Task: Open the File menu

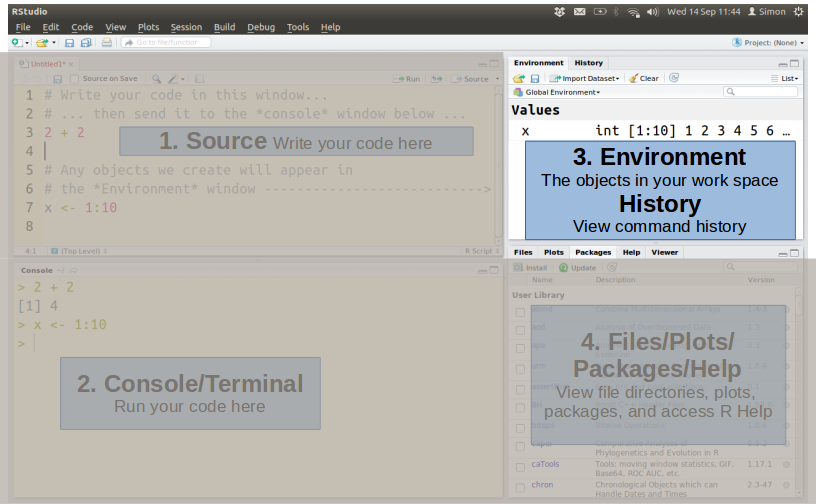Action: (x=23, y=27)
